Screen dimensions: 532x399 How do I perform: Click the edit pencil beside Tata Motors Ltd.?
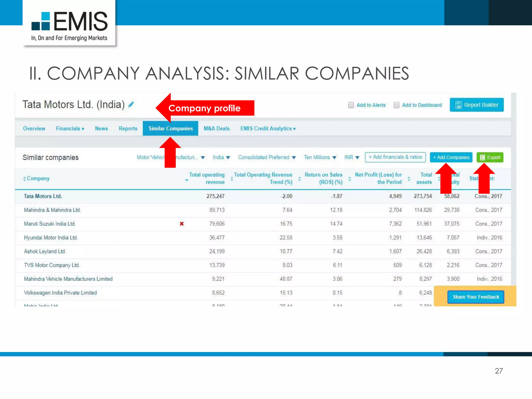click(131, 104)
